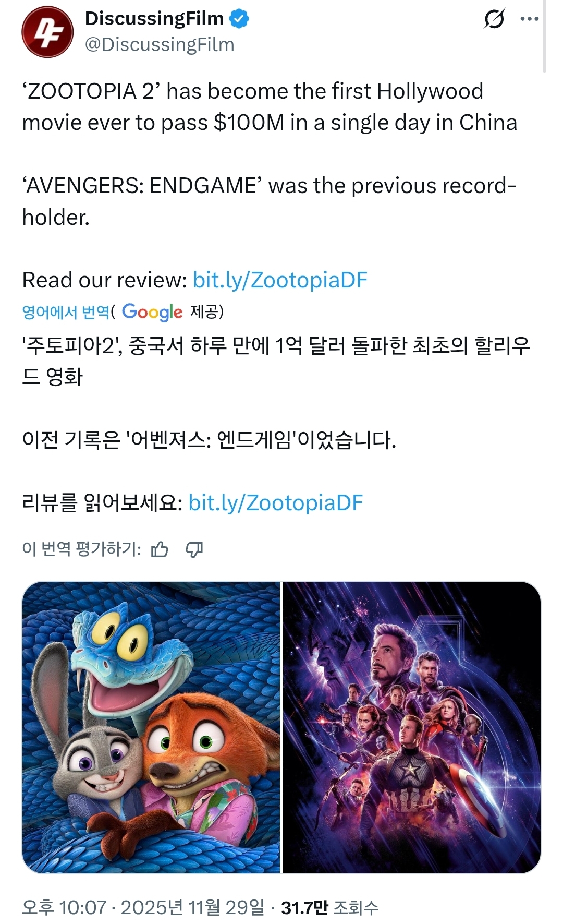The width and height of the screenshot is (563, 924).
Task: Rate translation with thumbs up
Action: click(160, 549)
